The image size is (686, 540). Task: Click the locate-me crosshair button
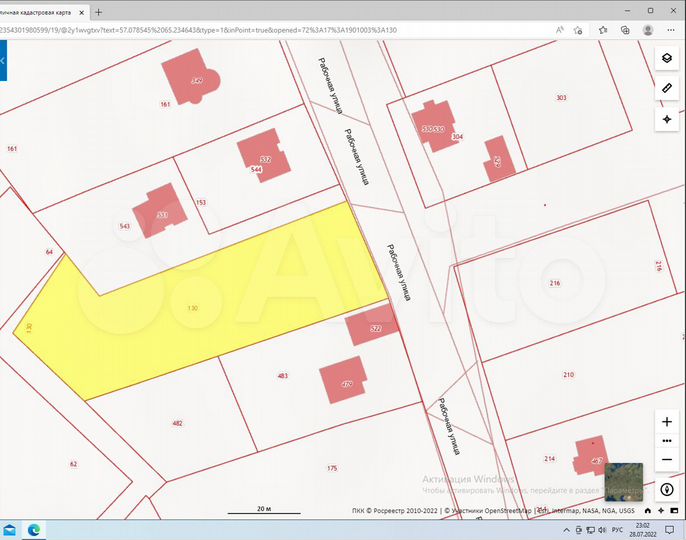click(666, 120)
